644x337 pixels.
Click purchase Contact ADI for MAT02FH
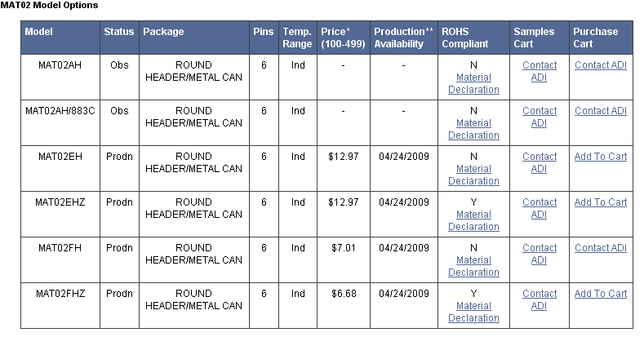click(601, 248)
